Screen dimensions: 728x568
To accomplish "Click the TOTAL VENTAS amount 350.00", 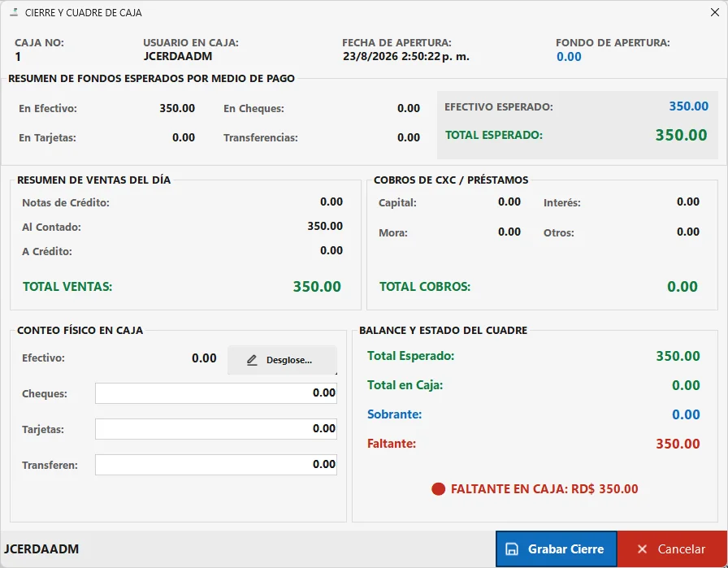I will tap(317, 287).
